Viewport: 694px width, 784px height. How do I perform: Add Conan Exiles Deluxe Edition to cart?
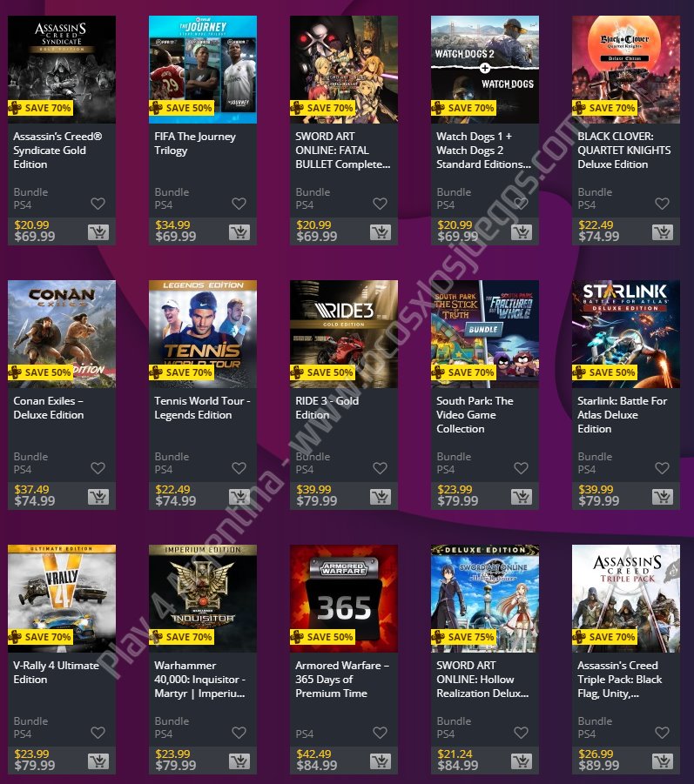98,497
